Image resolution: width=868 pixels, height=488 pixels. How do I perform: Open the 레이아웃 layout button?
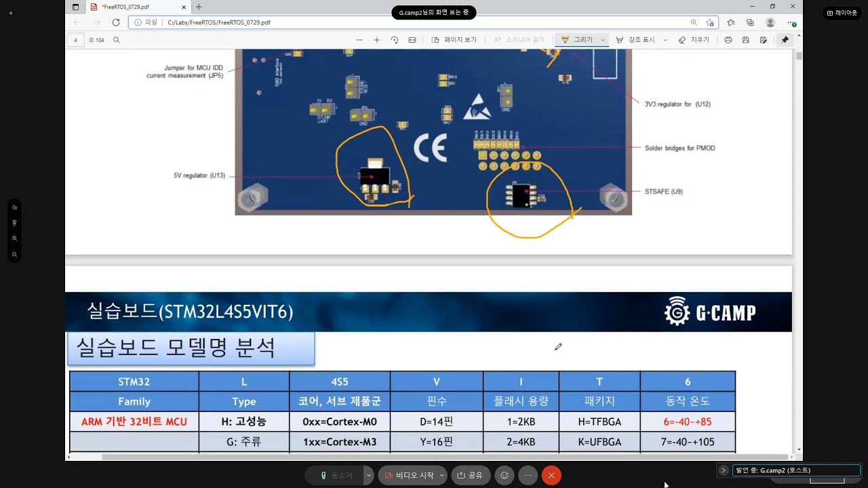pyautogui.click(x=842, y=13)
